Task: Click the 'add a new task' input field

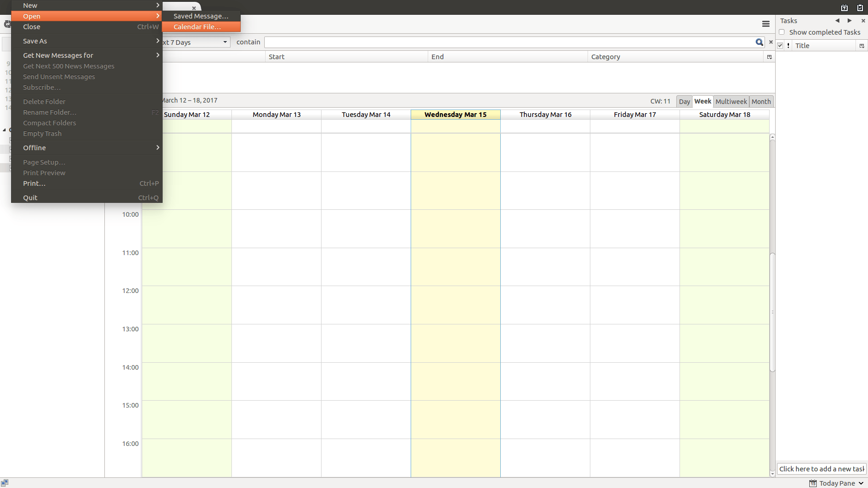Action: pos(821,469)
